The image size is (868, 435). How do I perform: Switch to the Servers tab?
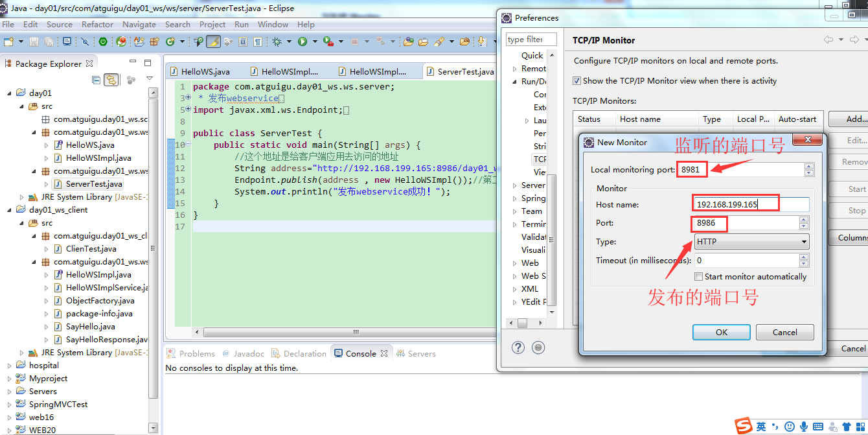[416, 353]
